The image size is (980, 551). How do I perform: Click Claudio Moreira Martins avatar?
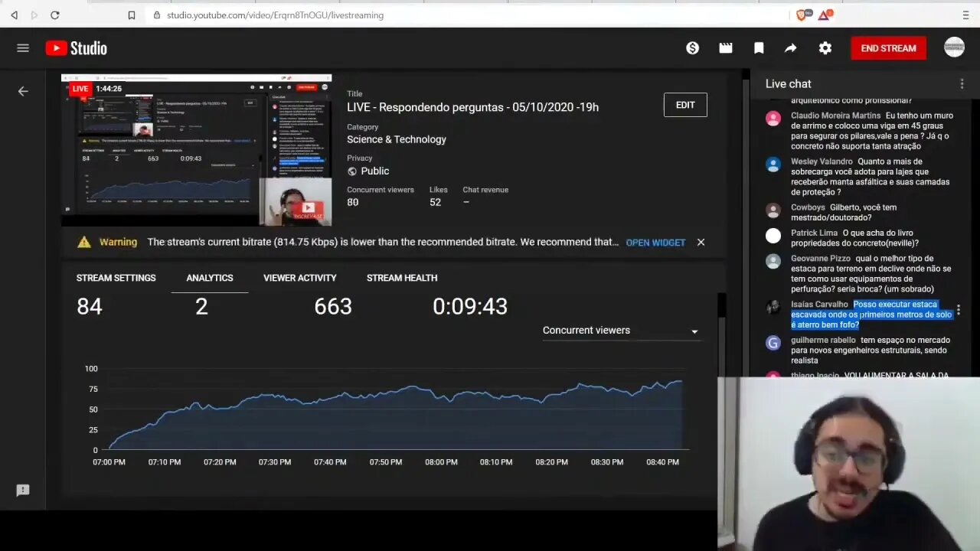(773, 119)
